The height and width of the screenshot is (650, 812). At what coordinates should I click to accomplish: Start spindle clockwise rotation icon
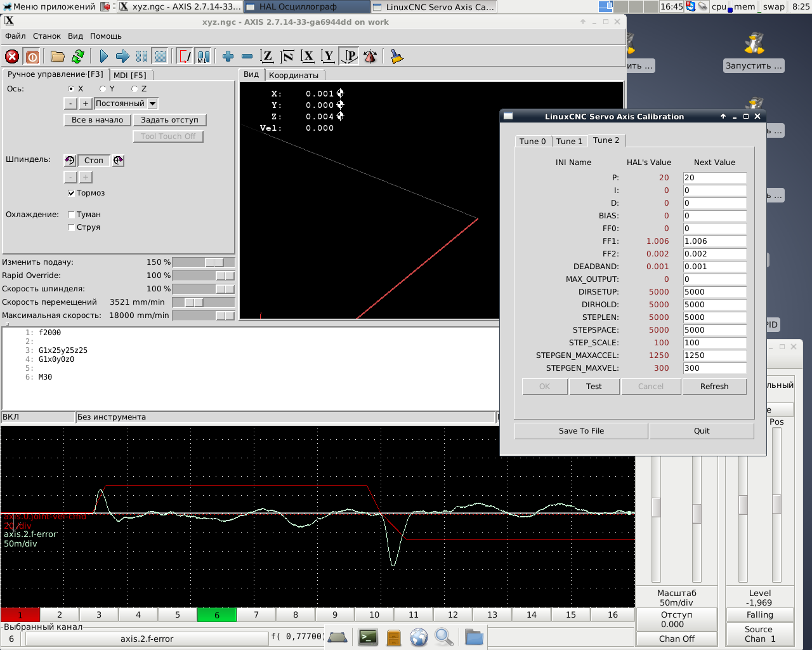[x=118, y=161]
